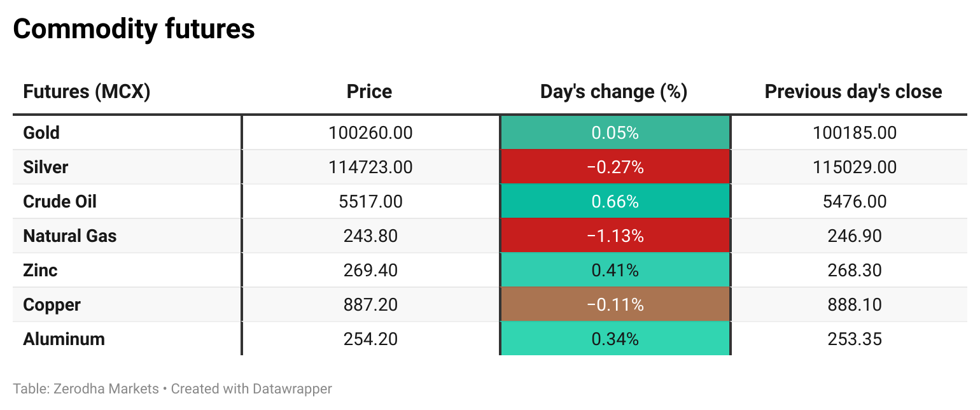Click the Natural Gas row label

pyautogui.click(x=70, y=236)
